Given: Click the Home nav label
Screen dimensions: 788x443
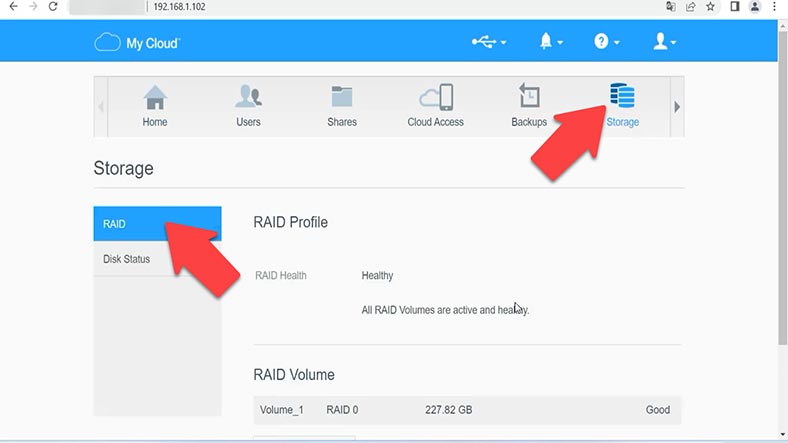Looking at the screenshot, I should [x=155, y=122].
